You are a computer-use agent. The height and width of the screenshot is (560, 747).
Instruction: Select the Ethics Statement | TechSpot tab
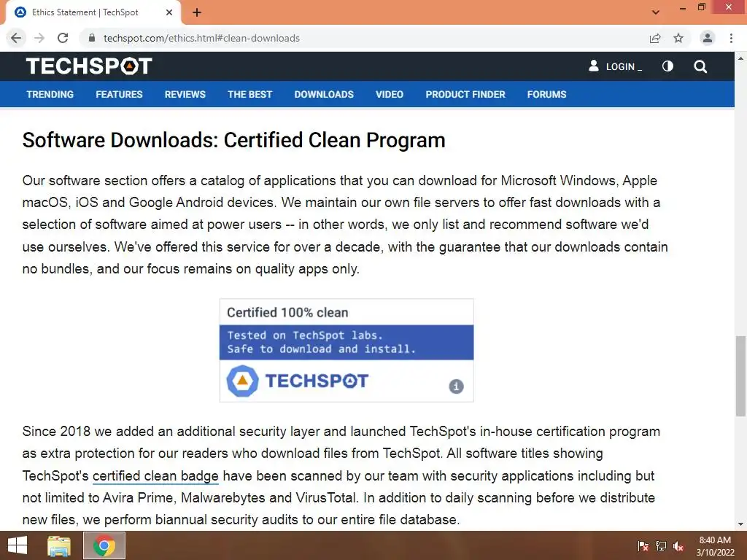coord(93,12)
